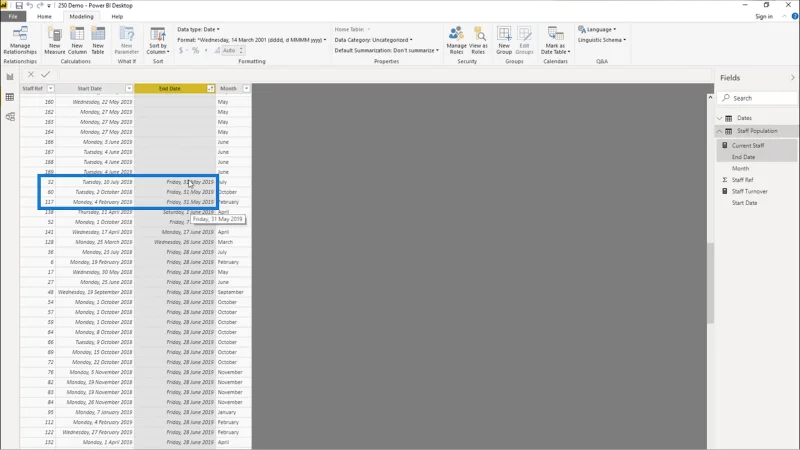Open Manage Relationships dialog
800x450 pixels.
[x=20, y=40]
